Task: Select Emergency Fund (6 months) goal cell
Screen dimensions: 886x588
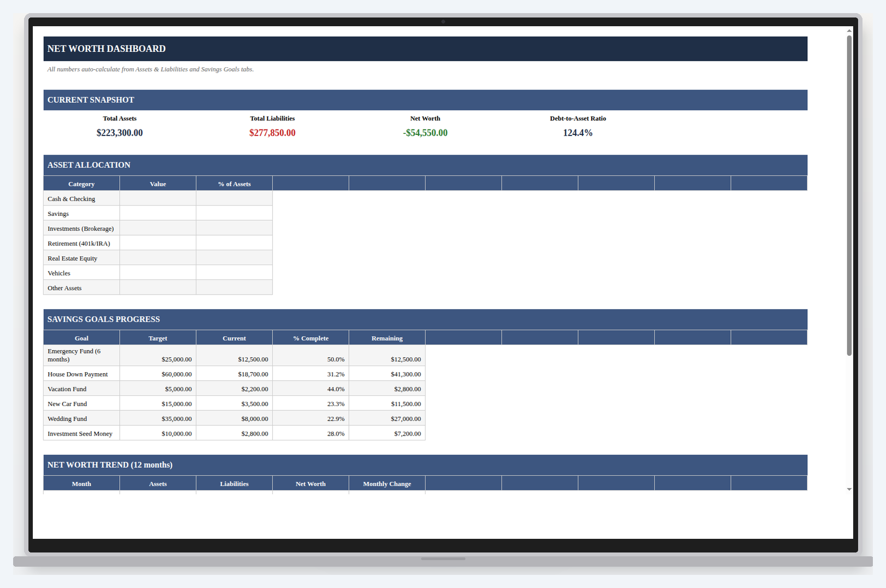Action: [x=81, y=355]
